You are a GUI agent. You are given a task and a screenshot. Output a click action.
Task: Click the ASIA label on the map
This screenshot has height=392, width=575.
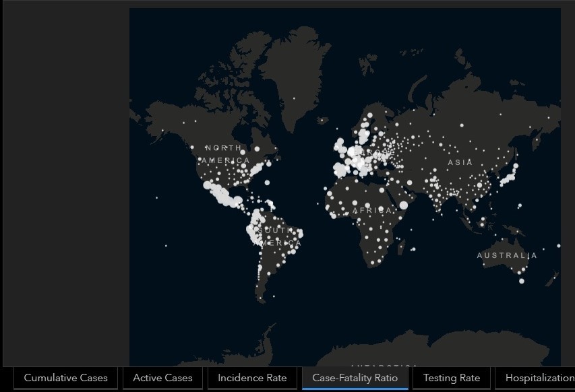point(460,162)
